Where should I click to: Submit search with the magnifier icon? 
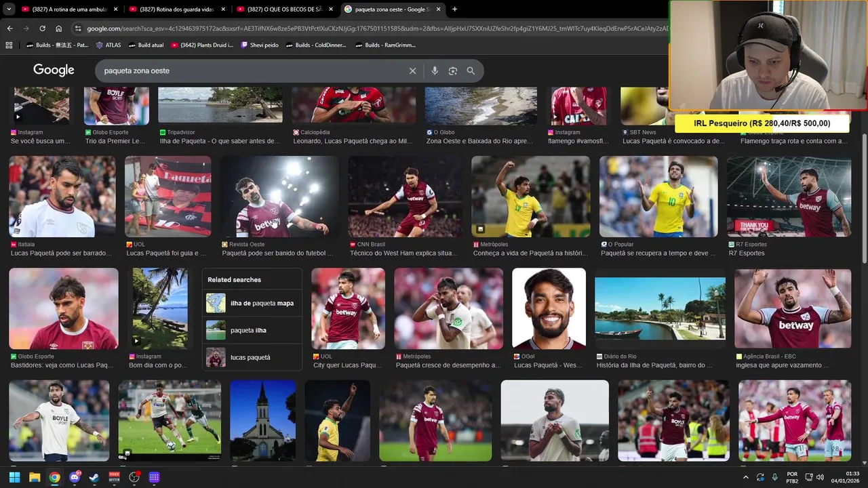[471, 70]
